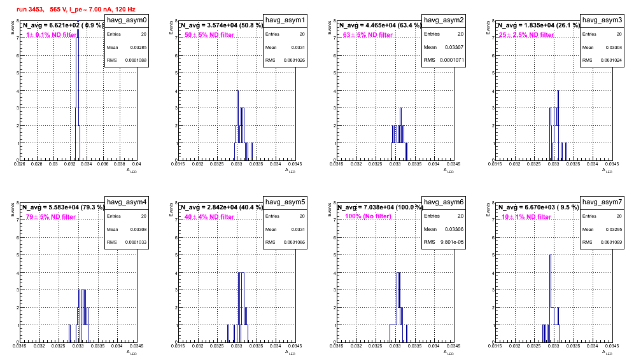Pick the magenta 100% (No filter) text
This screenshot has height=364, width=634.
pos(368,216)
